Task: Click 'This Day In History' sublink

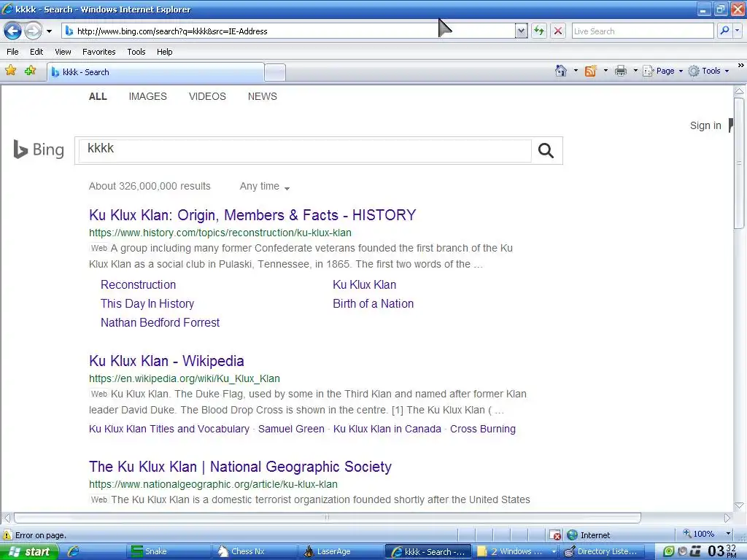Action: [x=147, y=304]
